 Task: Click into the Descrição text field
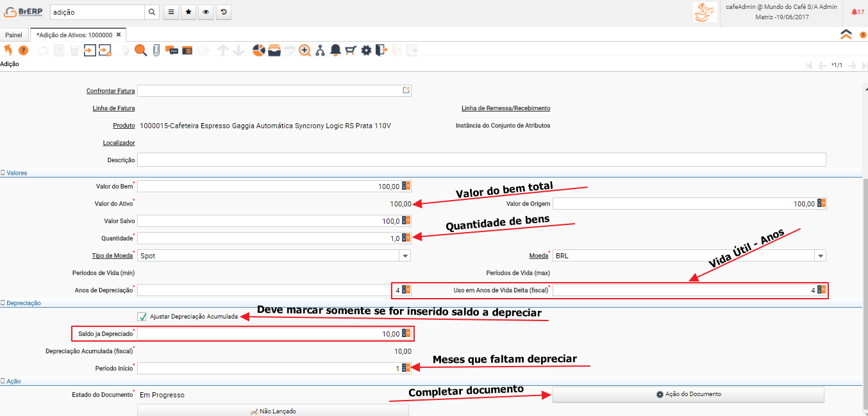[x=481, y=160]
